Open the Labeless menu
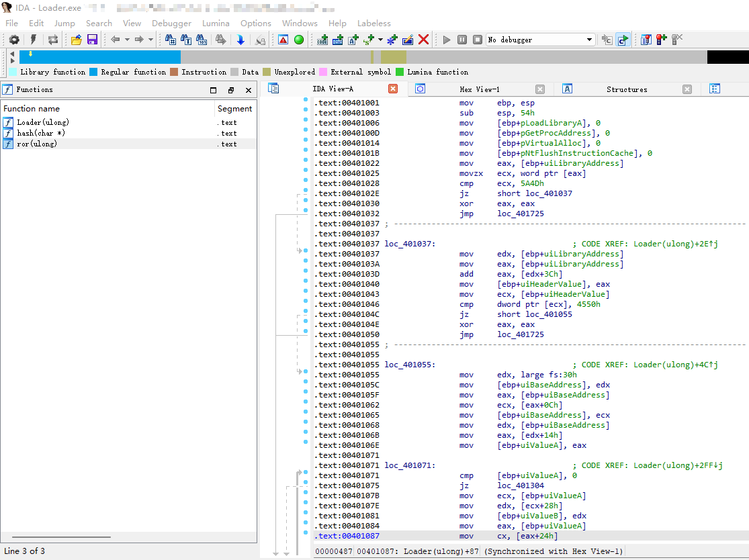Screen dimensions: 749x560 tap(374, 23)
